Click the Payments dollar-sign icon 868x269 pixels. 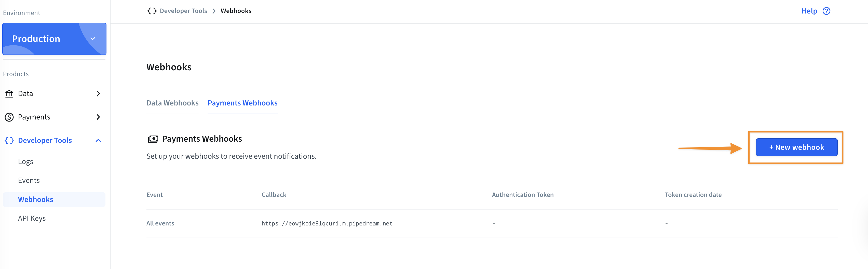tap(9, 117)
